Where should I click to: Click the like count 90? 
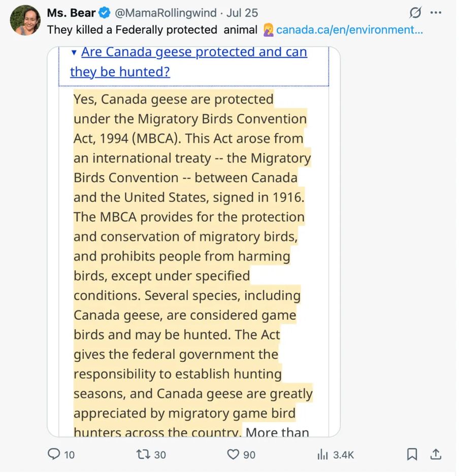click(249, 455)
